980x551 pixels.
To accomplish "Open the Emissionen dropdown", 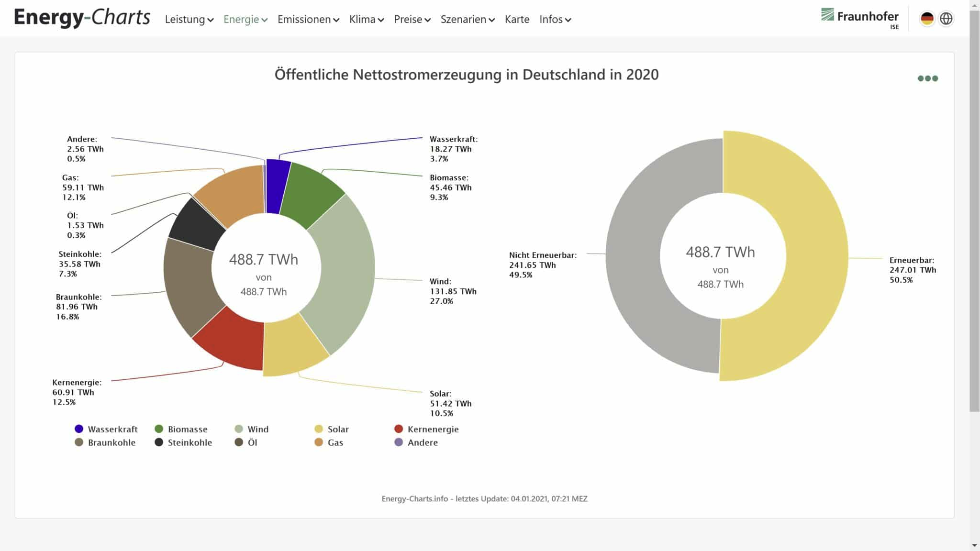I will 308,20.
